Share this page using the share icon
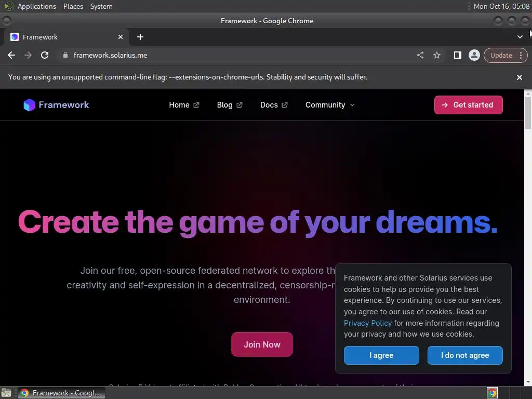532x399 pixels. [x=420, y=55]
